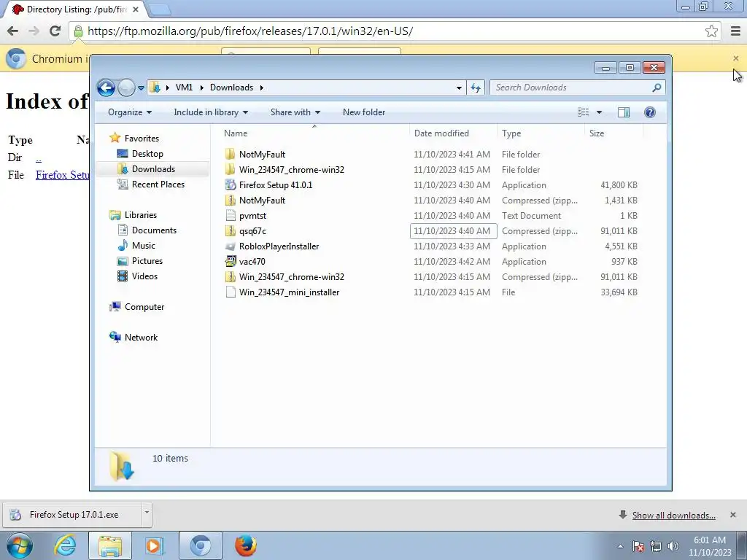Select Win_234547_mini_installer file icon

[231, 292]
